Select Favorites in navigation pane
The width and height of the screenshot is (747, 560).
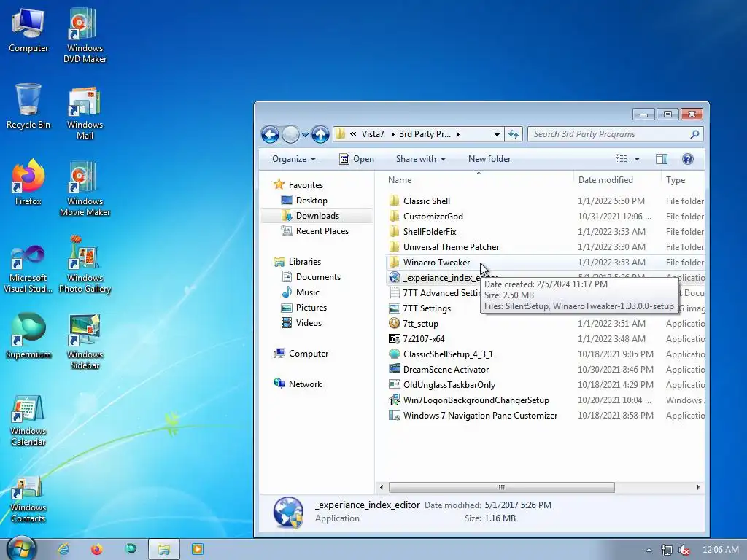(x=306, y=185)
